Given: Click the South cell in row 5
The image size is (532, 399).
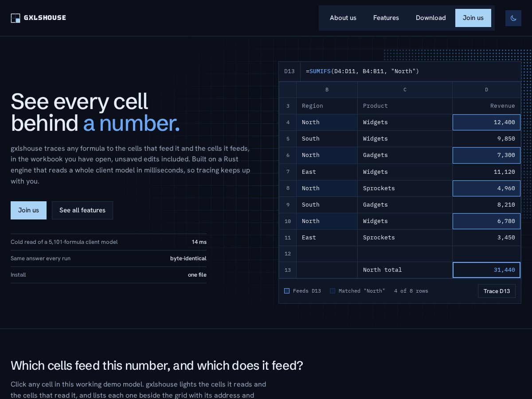Looking at the screenshot, I should point(327,139).
